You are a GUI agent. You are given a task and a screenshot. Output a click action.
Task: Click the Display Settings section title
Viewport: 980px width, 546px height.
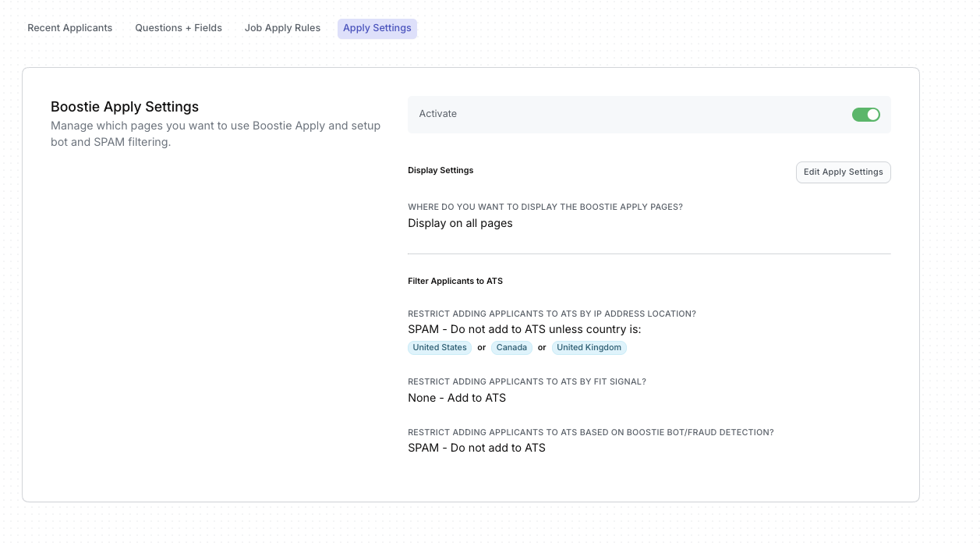tap(440, 170)
